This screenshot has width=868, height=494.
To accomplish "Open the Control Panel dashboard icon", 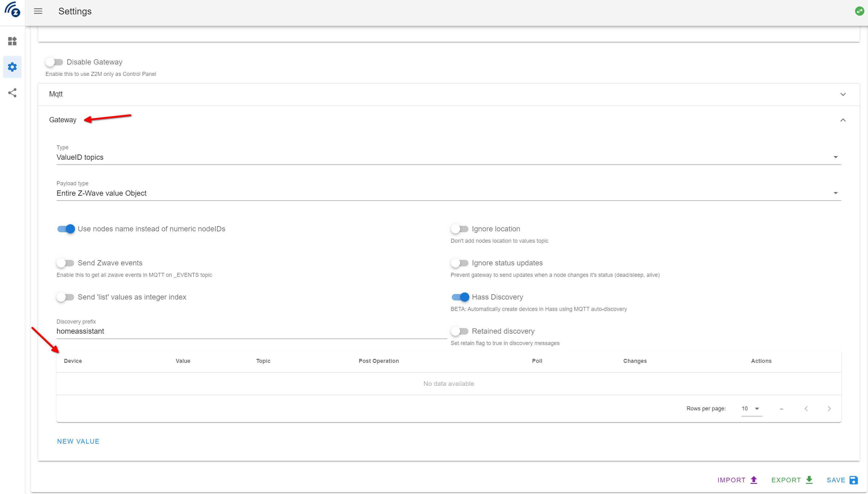I will 12,41.
